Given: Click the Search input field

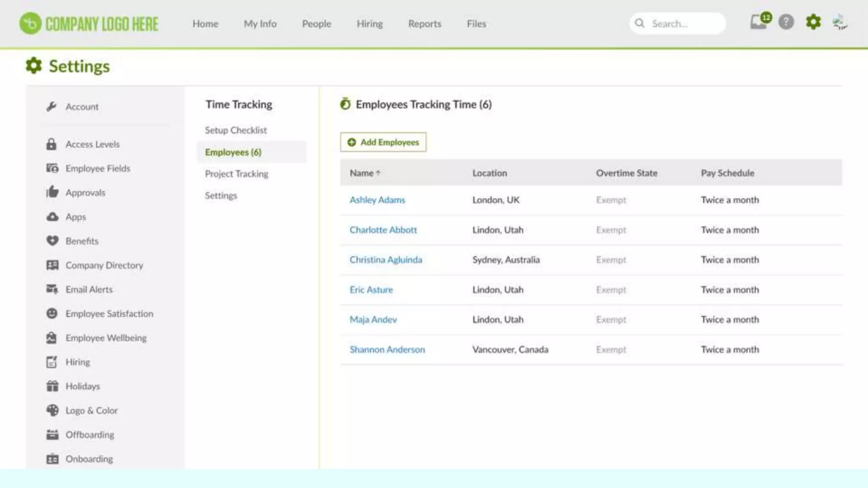Looking at the screenshot, I should (682, 24).
